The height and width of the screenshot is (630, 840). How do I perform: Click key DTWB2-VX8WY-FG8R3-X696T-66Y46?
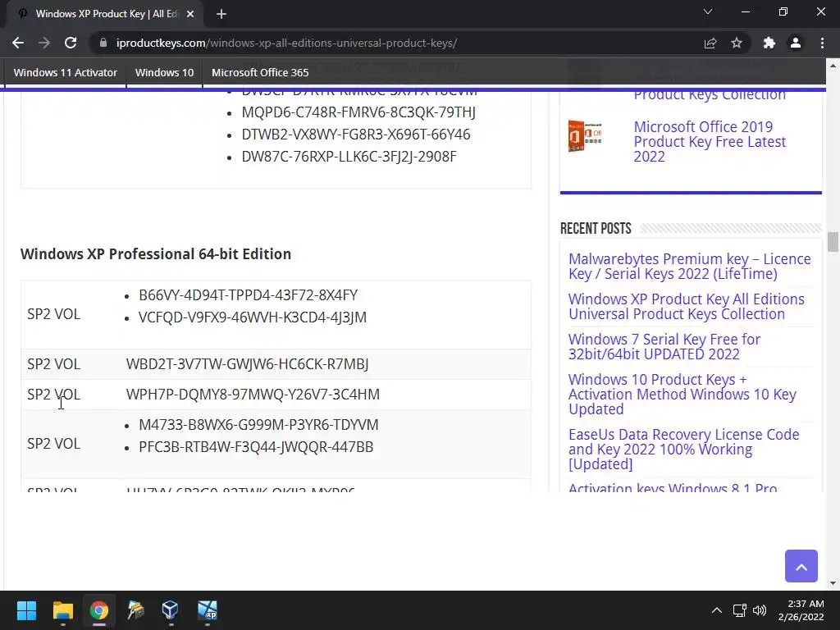tap(356, 134)
